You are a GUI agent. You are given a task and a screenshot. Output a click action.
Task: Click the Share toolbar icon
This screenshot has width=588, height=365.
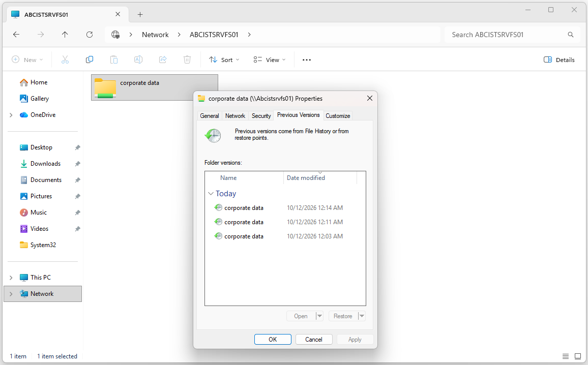[x=163, y=59]
